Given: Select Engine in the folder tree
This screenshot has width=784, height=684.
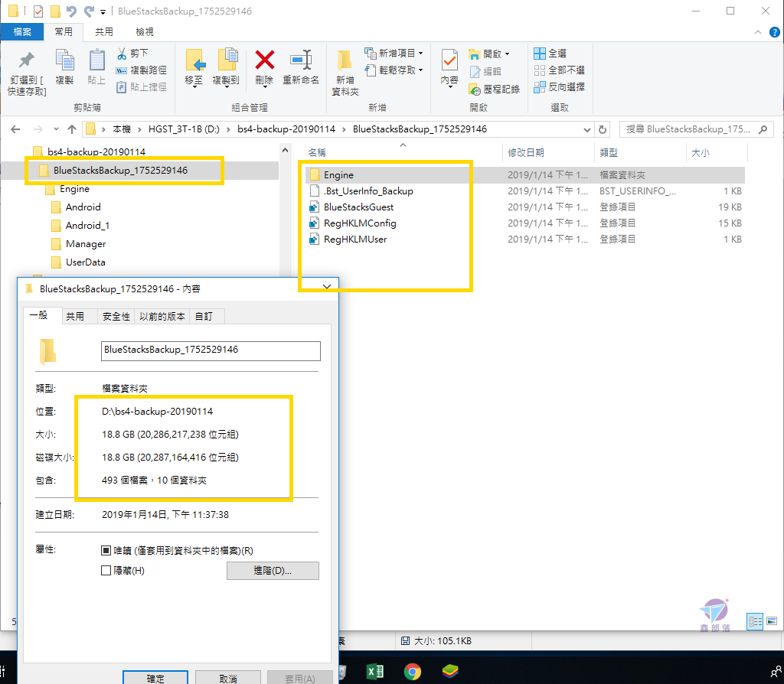Looking at the screenshot, I should pyautogui.click(x=74, y=189).
